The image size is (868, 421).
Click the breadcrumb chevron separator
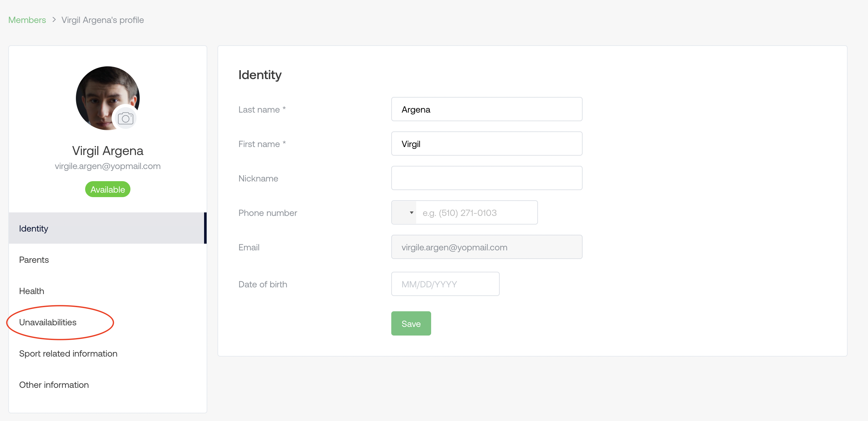[54, 20]
